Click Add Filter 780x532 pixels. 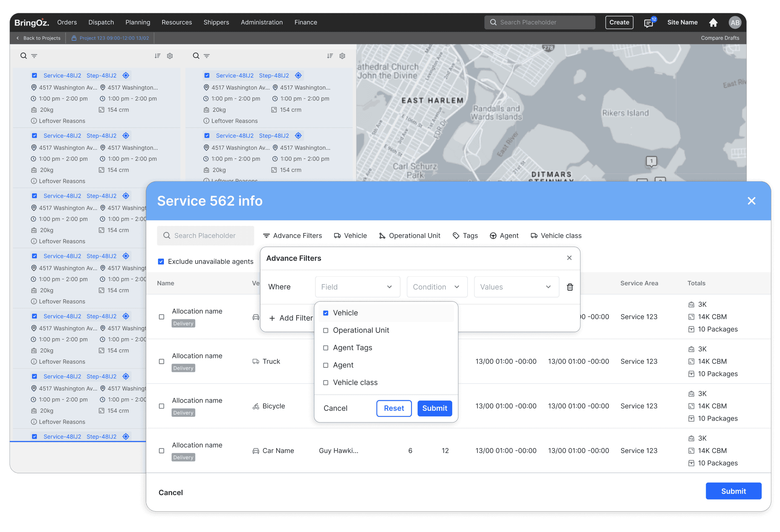pos(291,318)
